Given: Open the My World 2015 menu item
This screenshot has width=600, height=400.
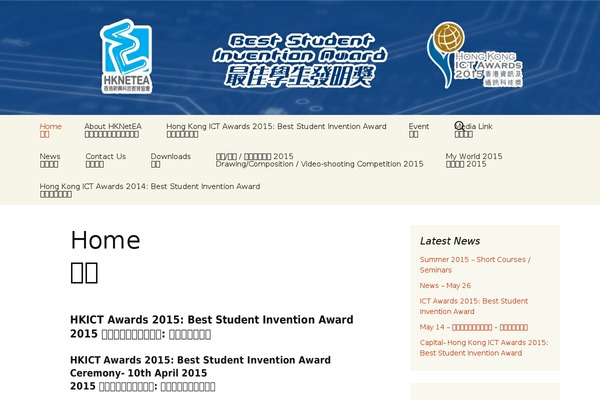Looking at the screenshot, I should (x=474, y=160).
